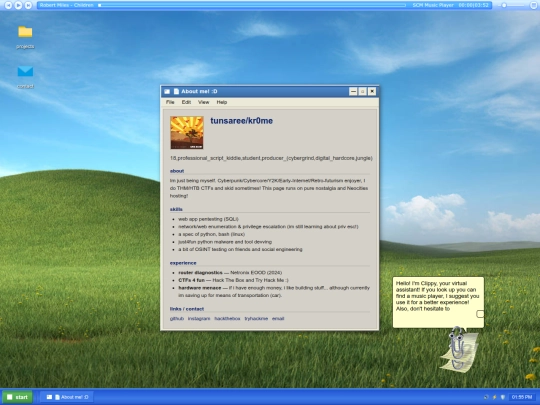Click the security shield tray icon
This screenshot has width=540, height=405.
[x=502, y=397]
